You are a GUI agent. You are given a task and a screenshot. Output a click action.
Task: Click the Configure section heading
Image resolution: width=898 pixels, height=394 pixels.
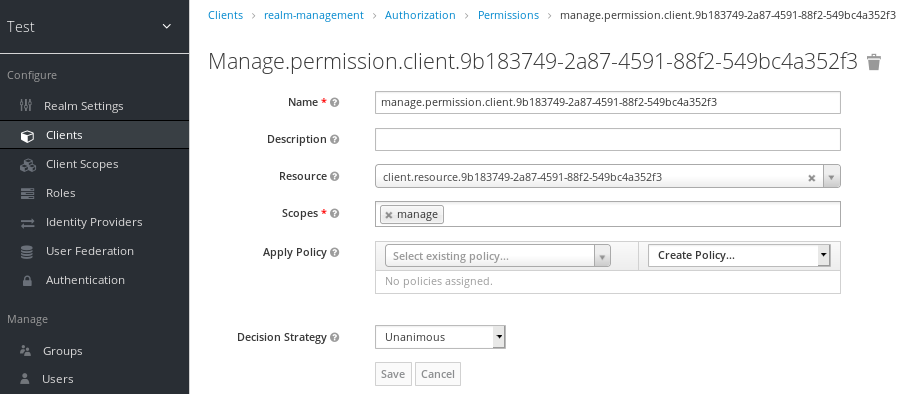pyautogui.click(x=32, y=75)
